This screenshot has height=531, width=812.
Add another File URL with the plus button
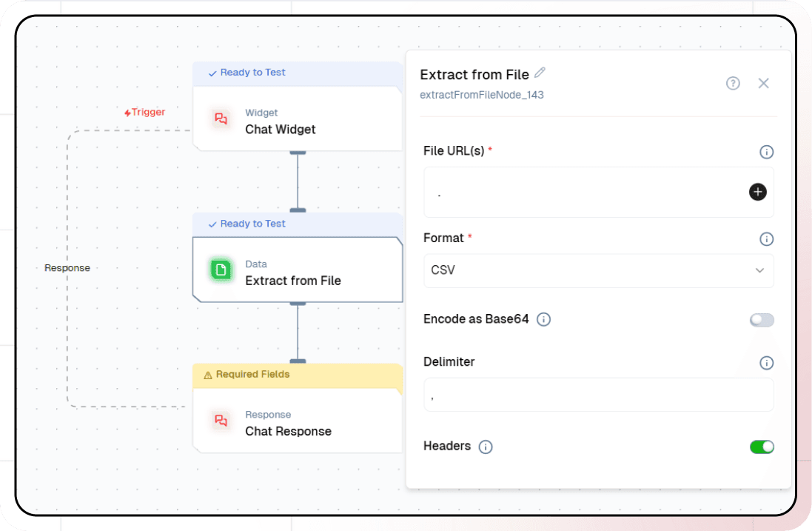(x=757, y=191)
